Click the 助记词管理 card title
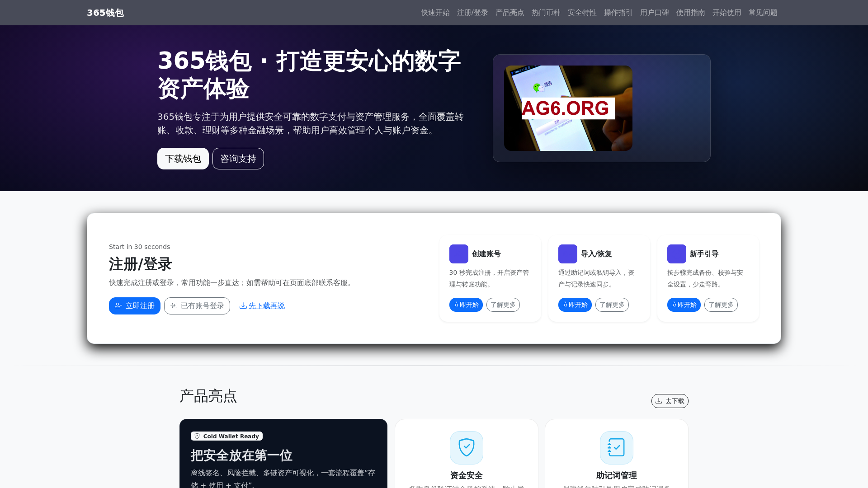Image resolution: width=868 pixels, height=488 pixels. point(617,475)
